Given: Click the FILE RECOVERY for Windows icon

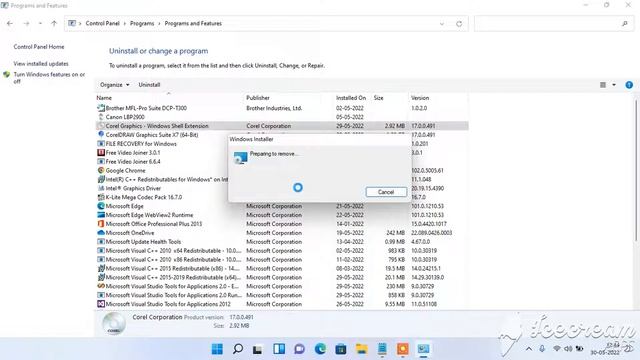Looking at the screenshot, I should (x=101, y=144).
